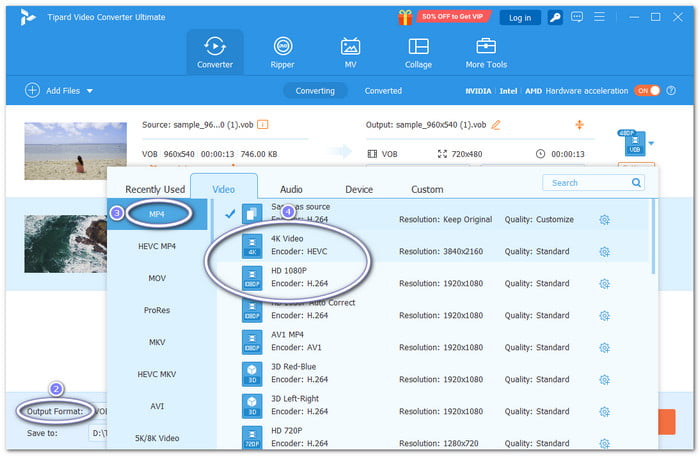Show the Converting list tab
This screenshot has width=700, height=456.
pos(315,91)
